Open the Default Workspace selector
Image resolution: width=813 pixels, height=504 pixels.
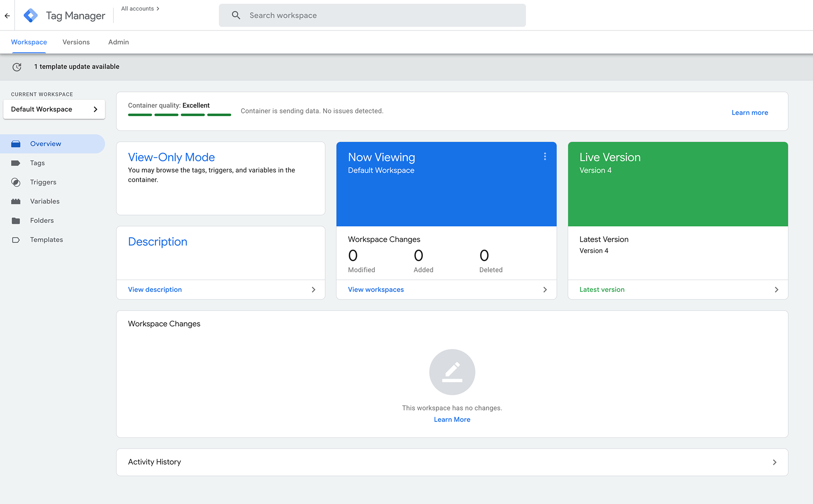coord(54,109)
